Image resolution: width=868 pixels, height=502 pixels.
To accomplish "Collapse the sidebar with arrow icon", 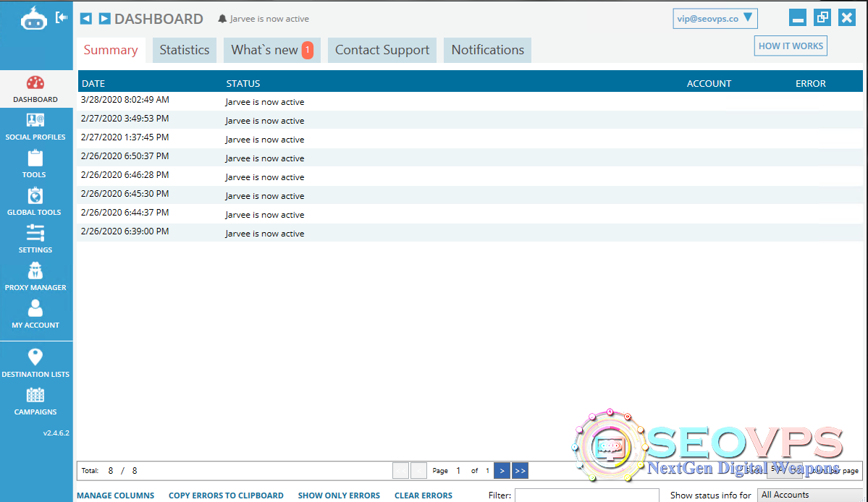I will point(62,17).
